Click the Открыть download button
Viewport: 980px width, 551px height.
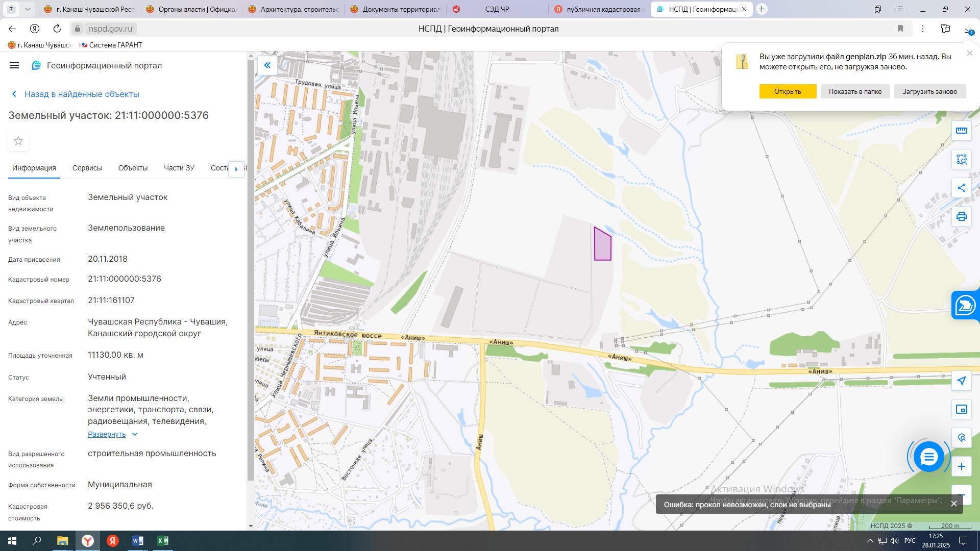[x=788, y=91]
